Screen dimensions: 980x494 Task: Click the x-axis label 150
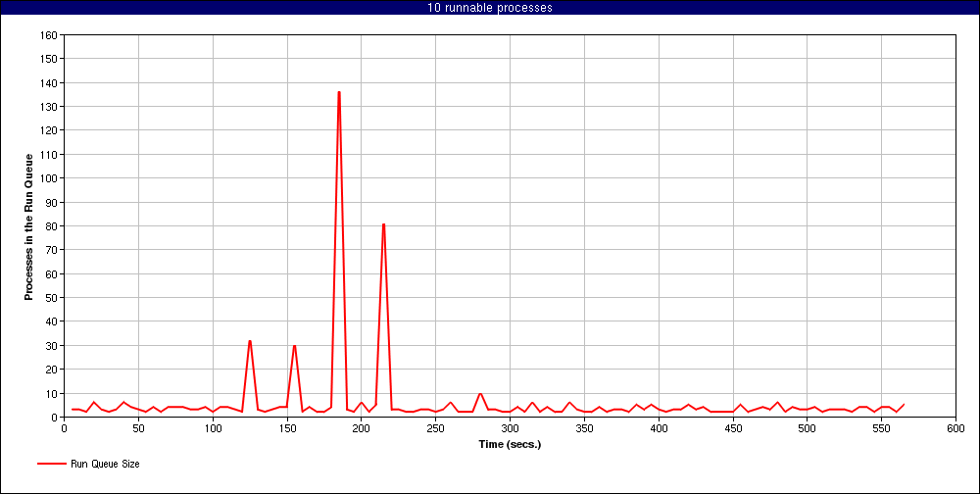pos(287,428)
